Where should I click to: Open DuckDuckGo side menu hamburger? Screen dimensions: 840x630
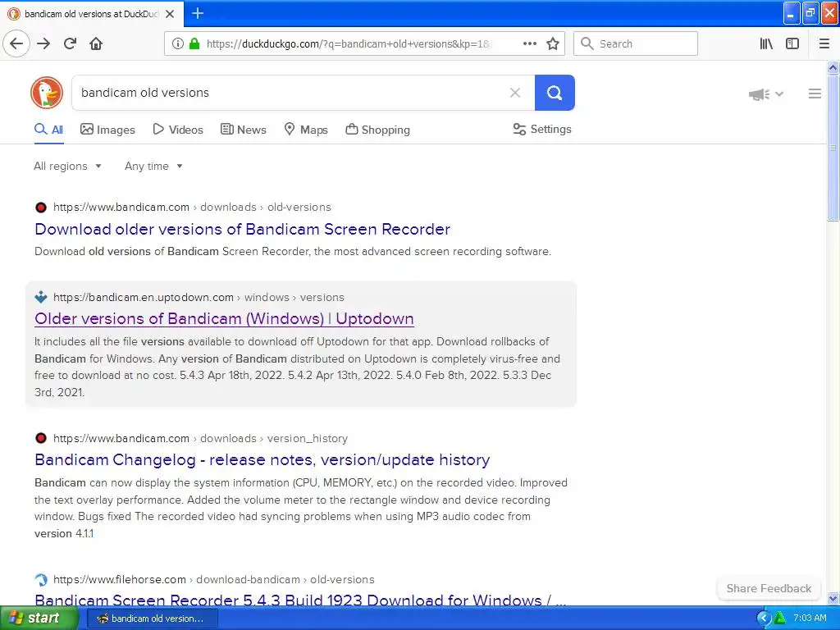coord(815,94)
